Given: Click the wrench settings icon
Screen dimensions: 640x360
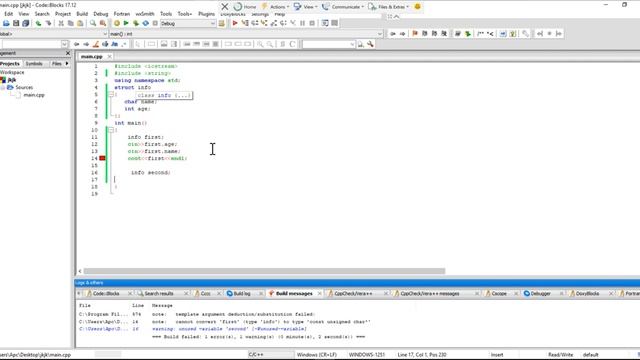Looking at the screenshot, I should (370, 44).
